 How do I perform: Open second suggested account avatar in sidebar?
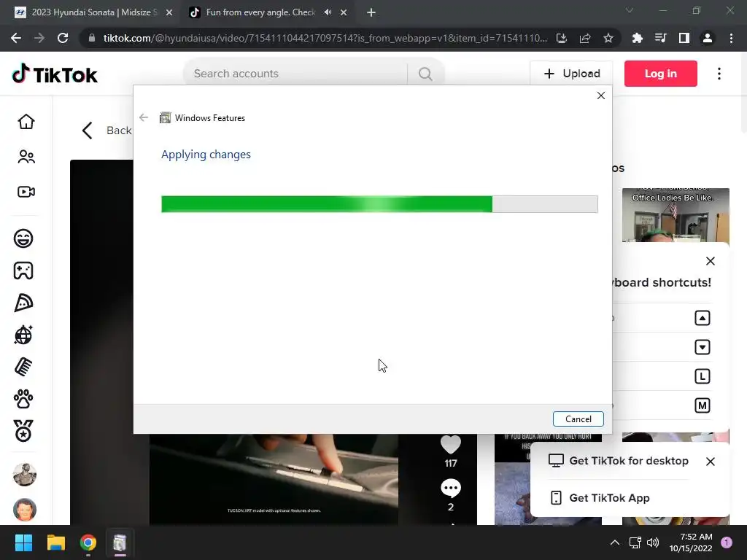pyautogui.click(x=25, y=510)
